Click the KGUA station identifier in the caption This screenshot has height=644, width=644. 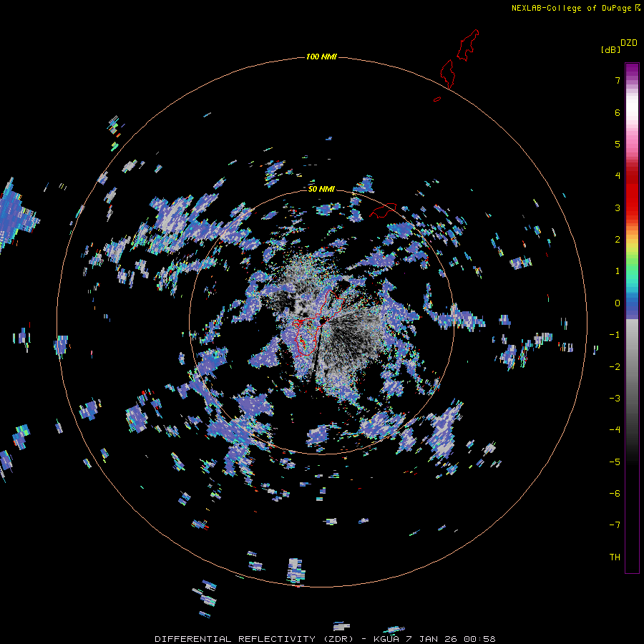pyautogui.click(x=387, y=639)
